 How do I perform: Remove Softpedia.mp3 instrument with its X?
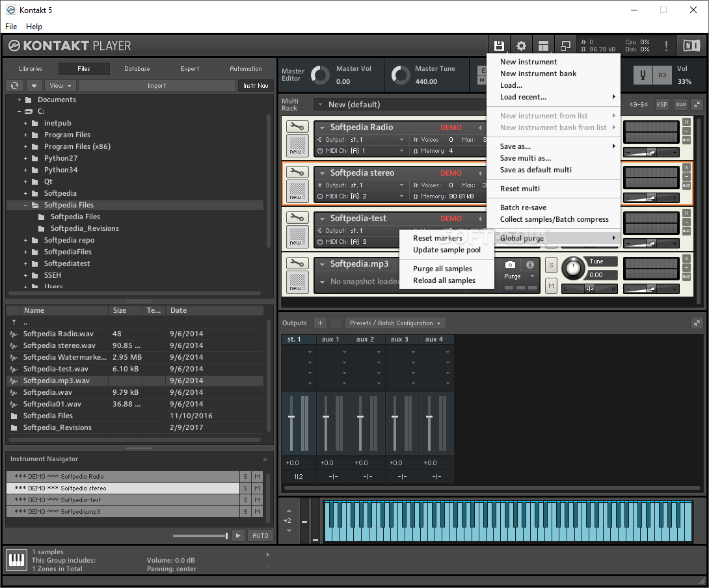(x=686, y=259)
